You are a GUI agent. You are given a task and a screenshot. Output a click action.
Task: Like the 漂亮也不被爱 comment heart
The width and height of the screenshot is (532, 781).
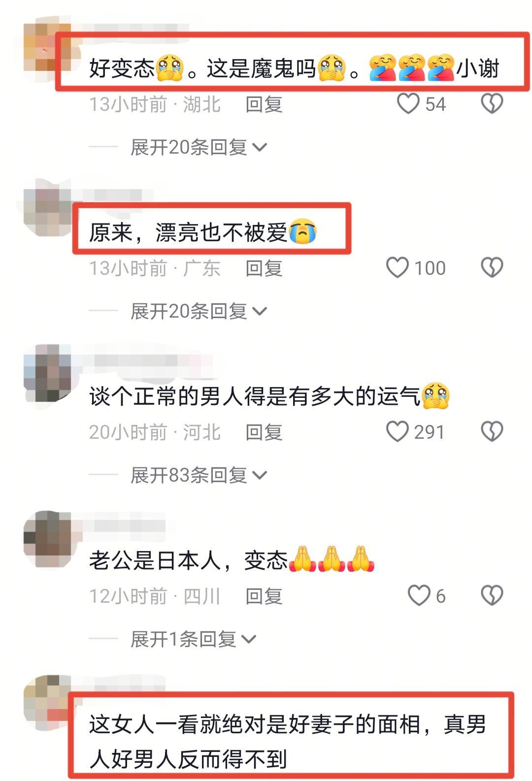tap(397, 268)
